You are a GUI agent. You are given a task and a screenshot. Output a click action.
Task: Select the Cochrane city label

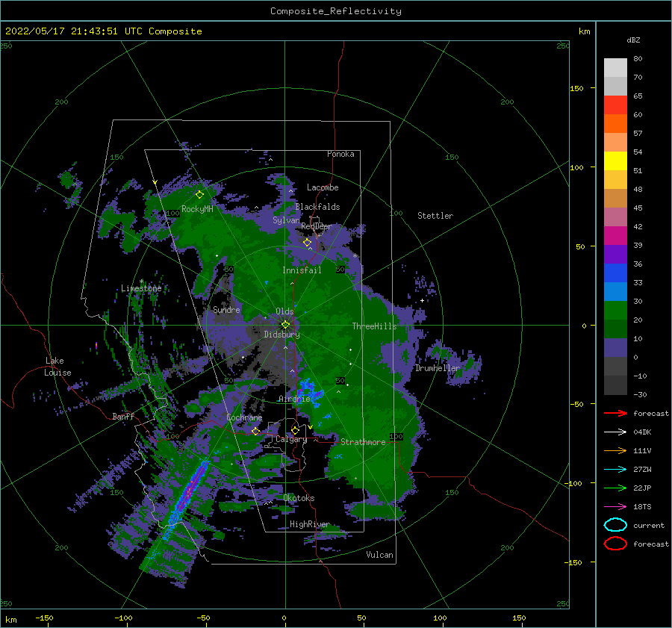coord(244,417)
